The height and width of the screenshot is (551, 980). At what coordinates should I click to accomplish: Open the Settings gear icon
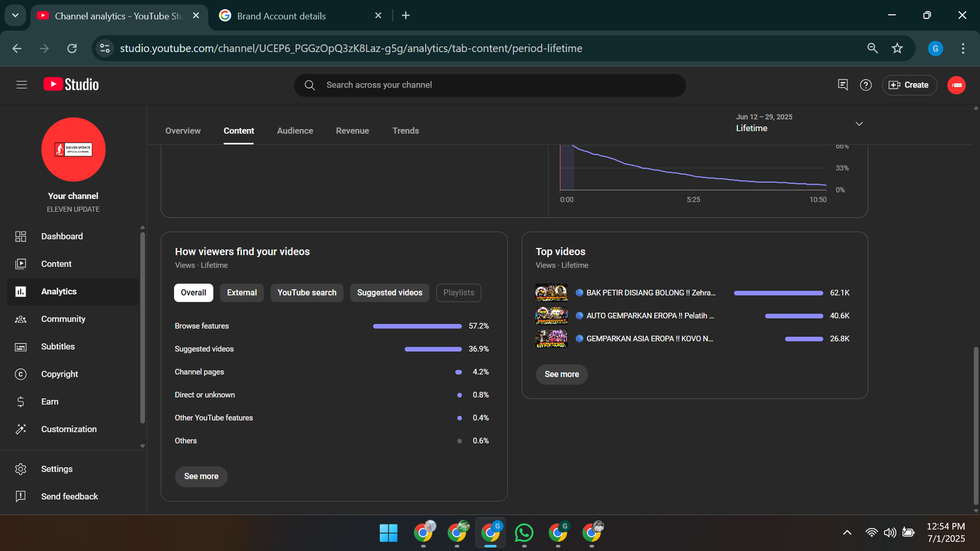[21, 469]
